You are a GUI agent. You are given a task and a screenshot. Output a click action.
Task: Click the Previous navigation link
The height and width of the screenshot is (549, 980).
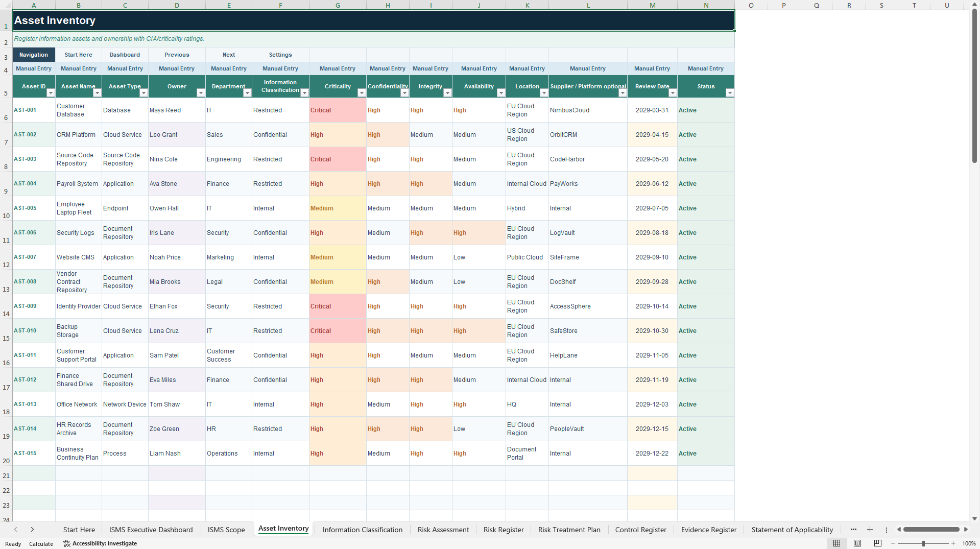pos(177,55)
